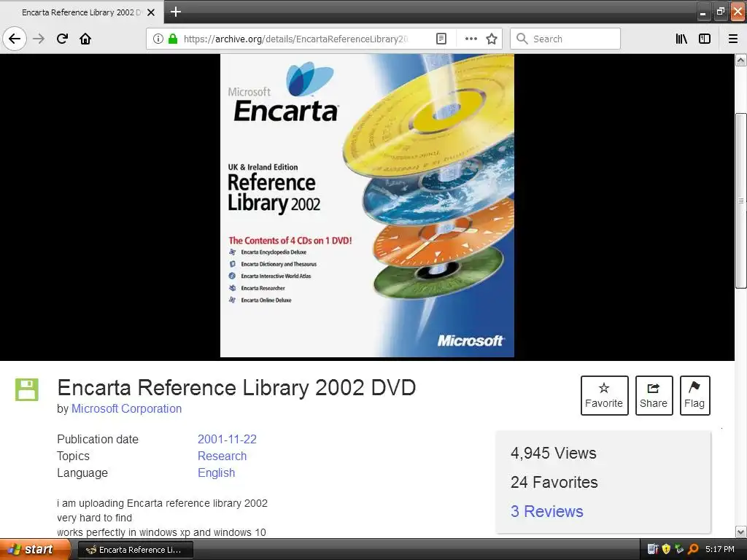Click the forward navigation arrow
Viewport: 747px width, 560px height.
coord(39,39)
